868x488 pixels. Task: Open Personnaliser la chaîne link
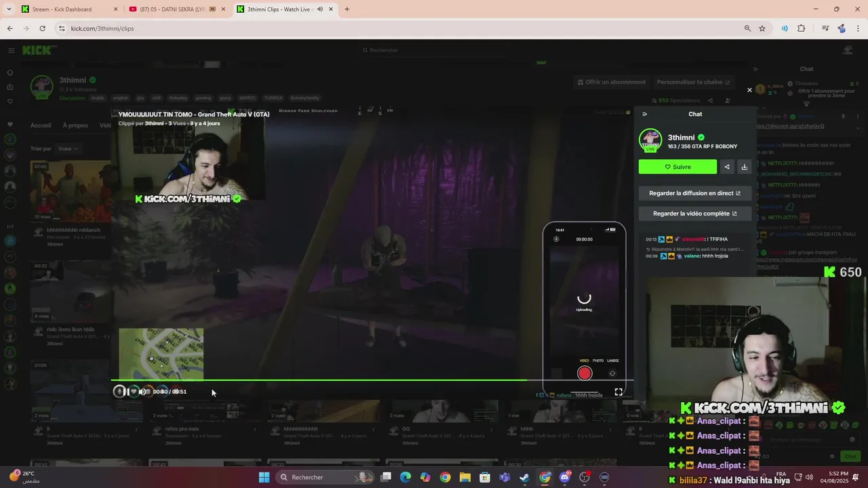693,82
